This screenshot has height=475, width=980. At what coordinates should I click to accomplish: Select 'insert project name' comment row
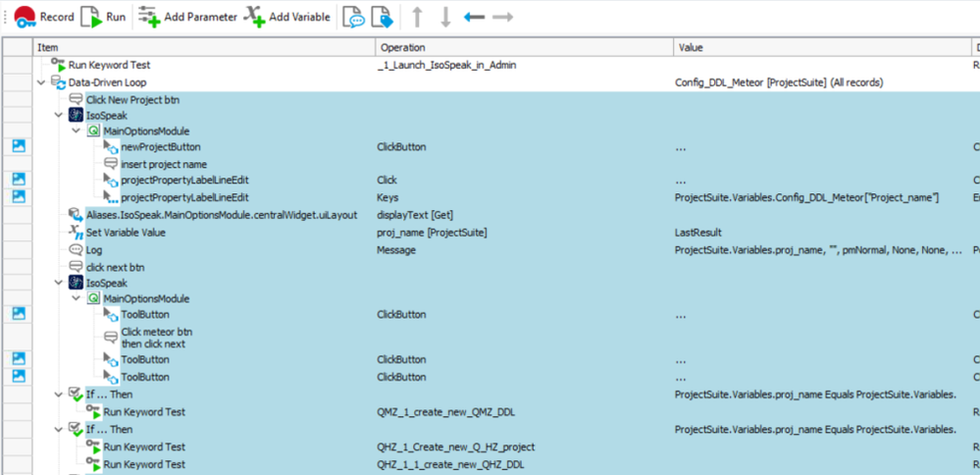tap(164, 164)
